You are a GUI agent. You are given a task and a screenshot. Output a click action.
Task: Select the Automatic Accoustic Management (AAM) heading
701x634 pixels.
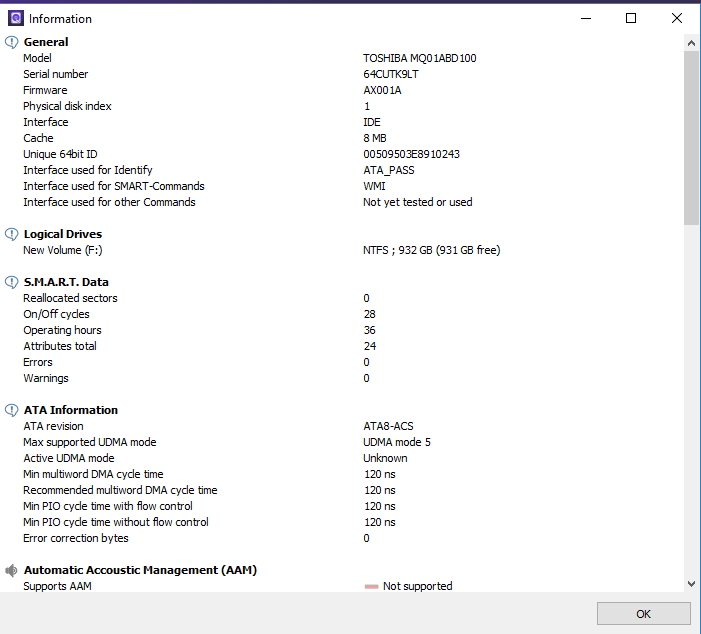pyautogui.click(x=140, y=570)
